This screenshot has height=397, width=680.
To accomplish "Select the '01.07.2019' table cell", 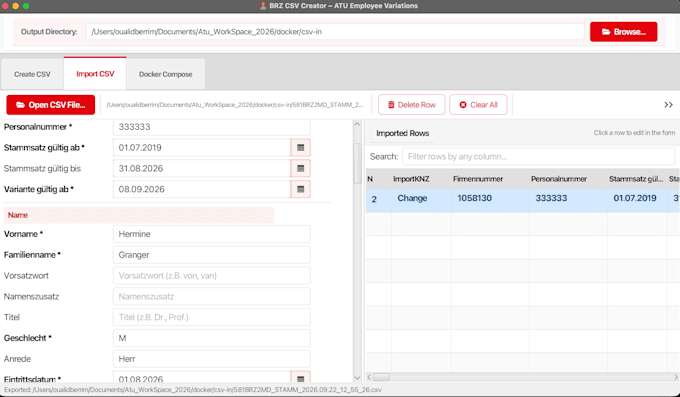I will click(x=637, y=199).
